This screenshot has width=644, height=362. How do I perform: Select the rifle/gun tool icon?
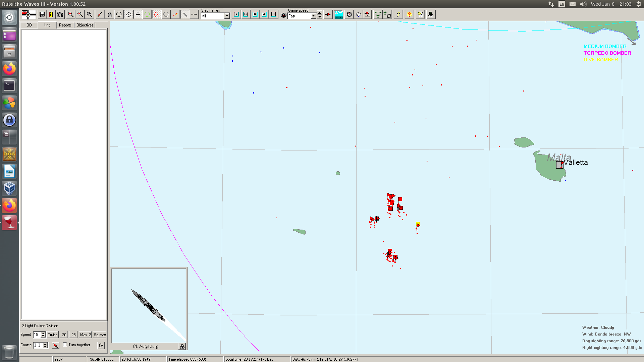coord(100,14)
